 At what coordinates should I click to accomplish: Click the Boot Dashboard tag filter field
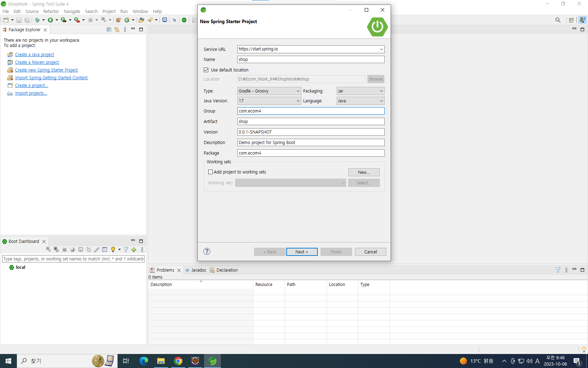(x=73, y=259)
